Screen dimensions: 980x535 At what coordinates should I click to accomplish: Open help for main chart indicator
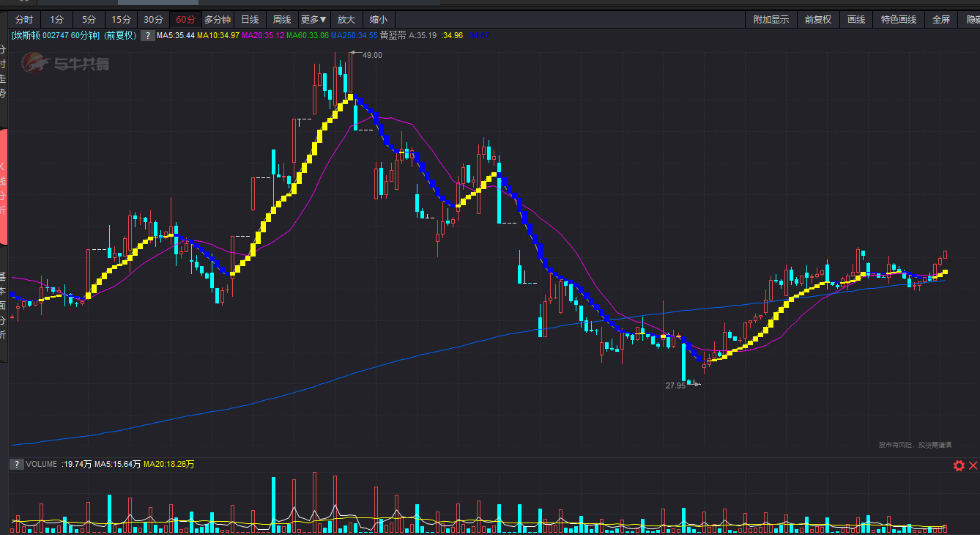click(x=147, y=35)
